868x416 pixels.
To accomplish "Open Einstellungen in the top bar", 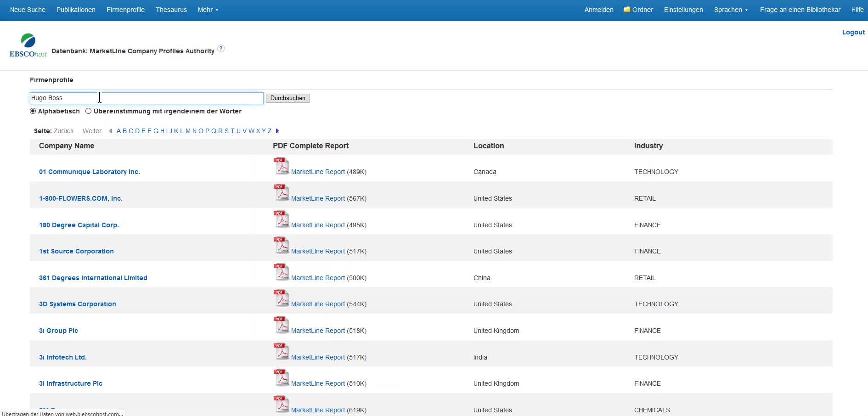I will click(683, 10).
